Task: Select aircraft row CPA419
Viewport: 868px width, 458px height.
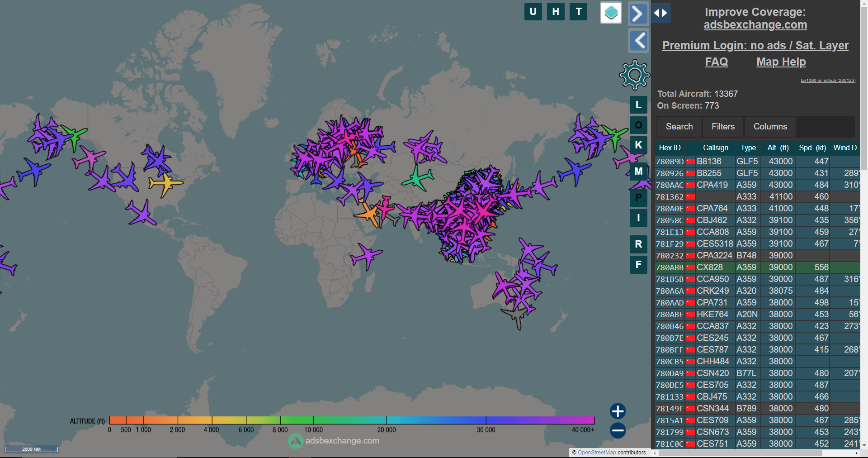Action: tap(757, 185)
